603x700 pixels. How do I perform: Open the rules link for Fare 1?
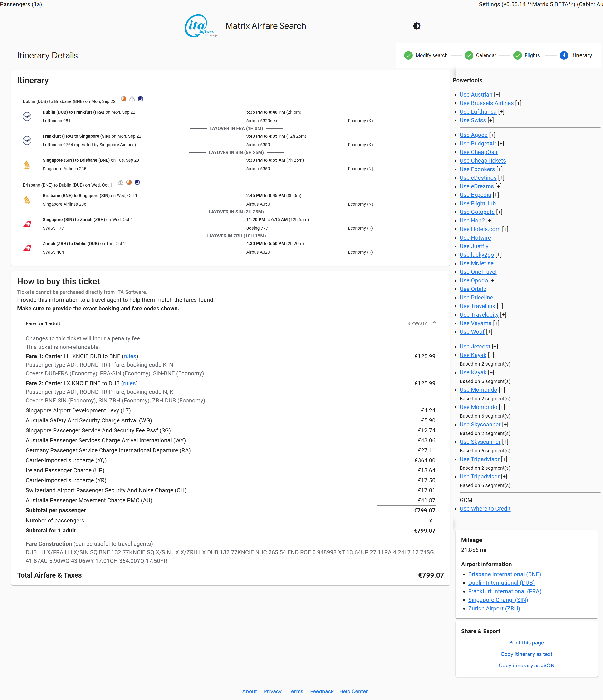[x=130, y=356]
